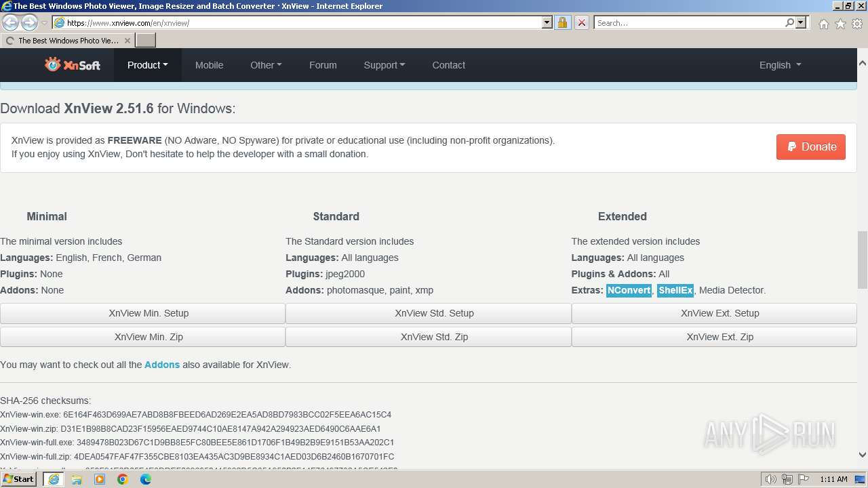Click the Minimal heading
The width and height of the screenshot is (868, 488).
tap(47, 216)
